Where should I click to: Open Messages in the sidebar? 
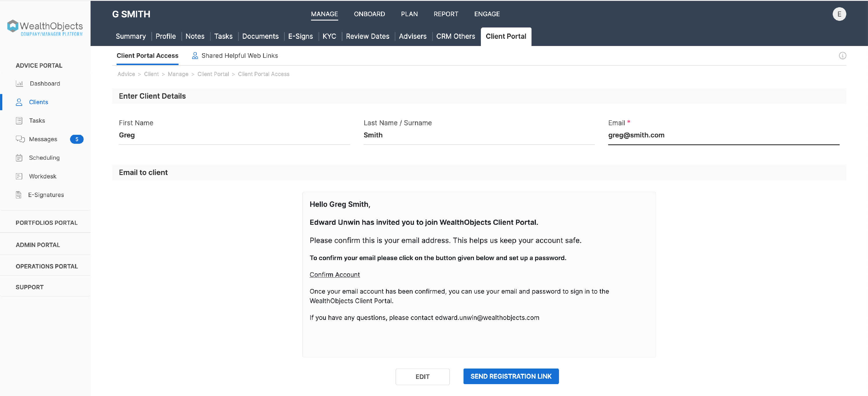point(43,139)
